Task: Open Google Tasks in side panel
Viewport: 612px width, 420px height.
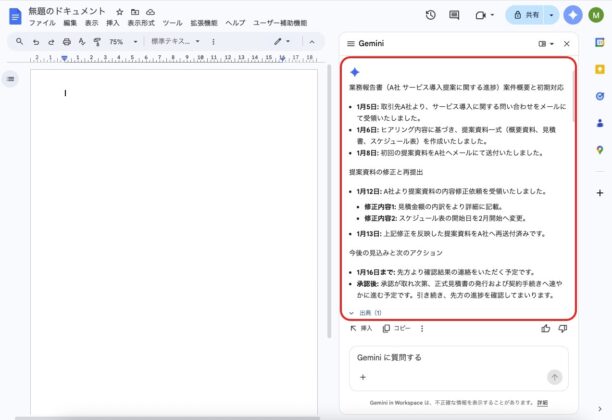Action: coord(600,96)
